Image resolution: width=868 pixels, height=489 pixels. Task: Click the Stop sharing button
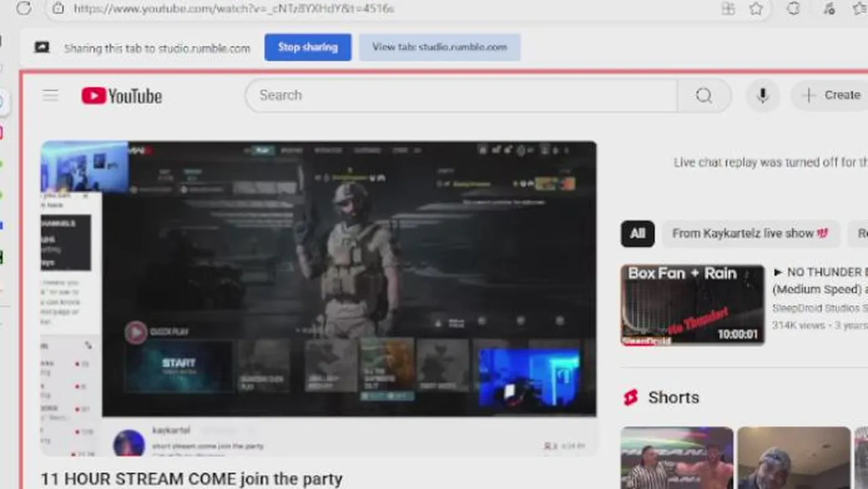pyautogui.click(x=308, y=48)
